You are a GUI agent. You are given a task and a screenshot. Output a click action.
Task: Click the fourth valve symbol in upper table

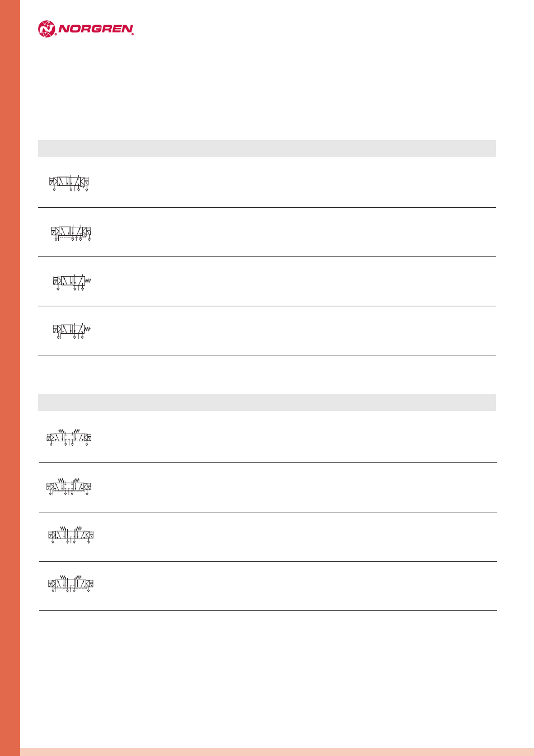click(x=72, y=331)
